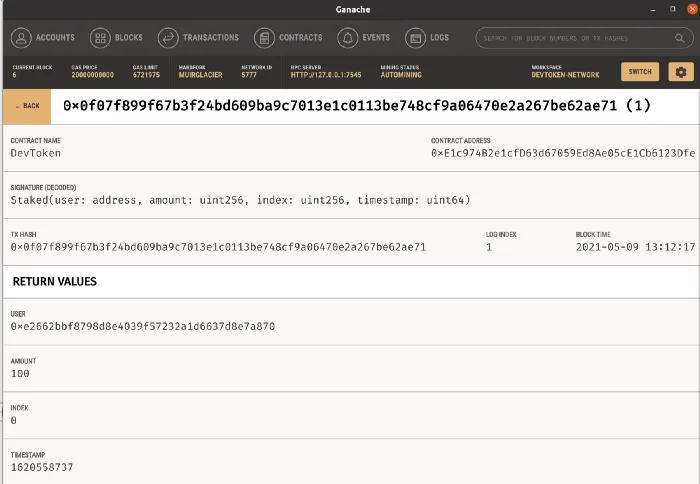Open the Contracts tab
This screenshot has height=484, width=700.
(300, 38)
